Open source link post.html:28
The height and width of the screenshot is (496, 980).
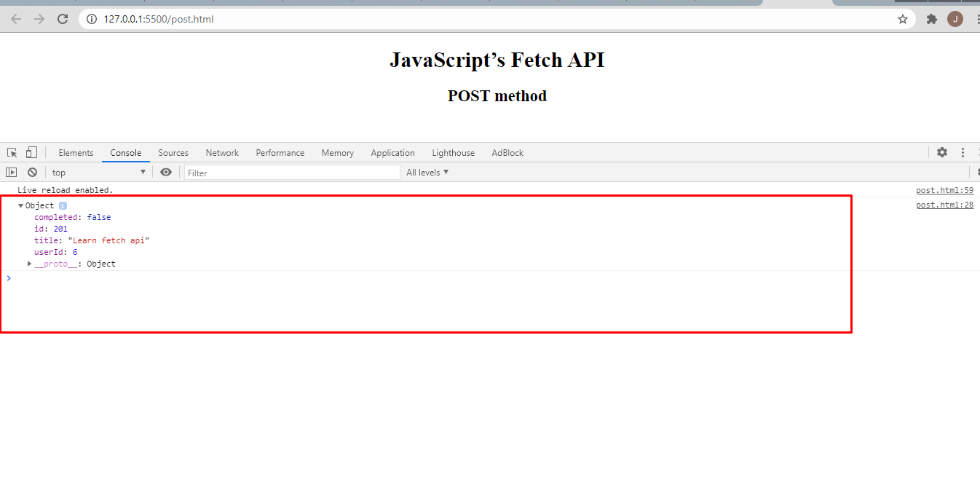944,205
